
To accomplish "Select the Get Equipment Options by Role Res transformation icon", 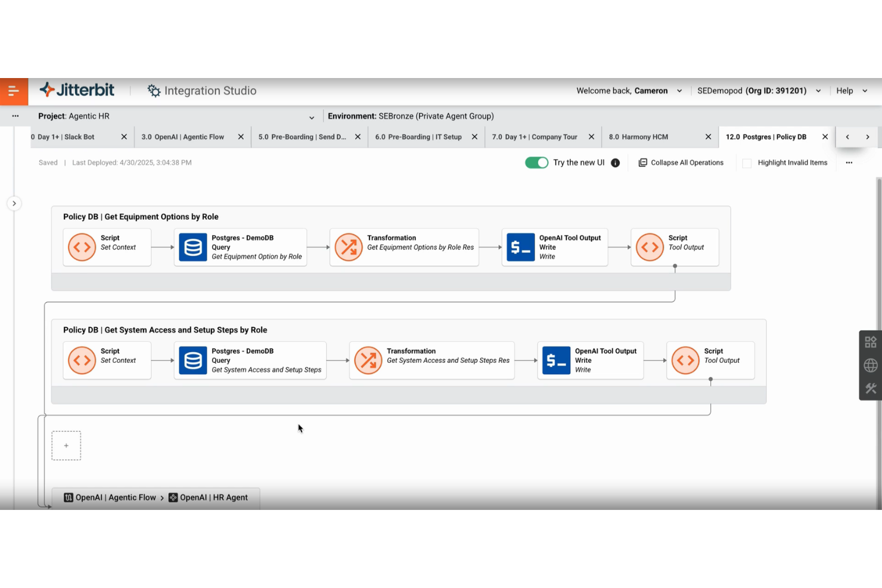I will pyautogui.click(x=349, y=247).
